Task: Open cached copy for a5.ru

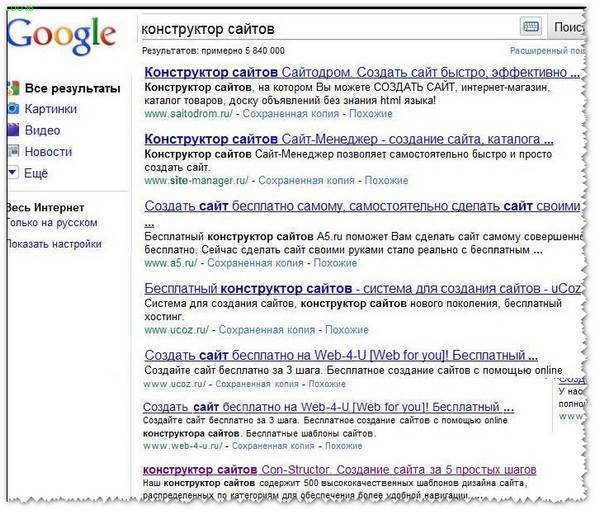Action: pyautogui.click(x=255, y=263)
